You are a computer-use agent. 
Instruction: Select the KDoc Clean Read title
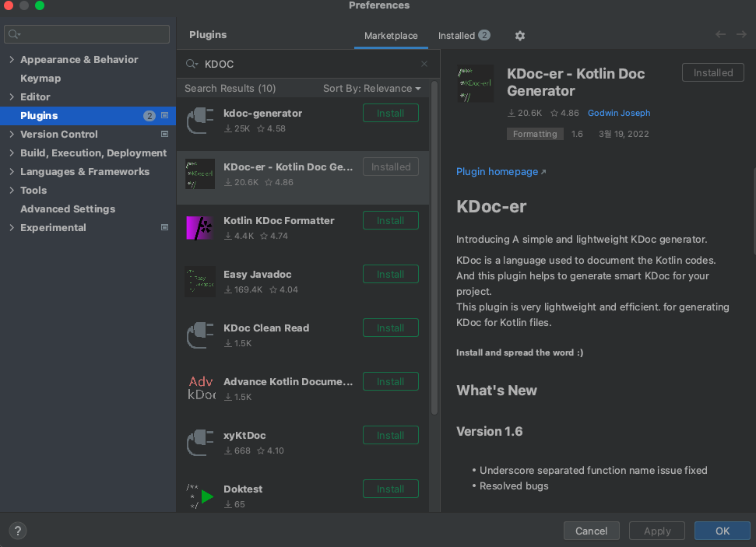(266, 328)
